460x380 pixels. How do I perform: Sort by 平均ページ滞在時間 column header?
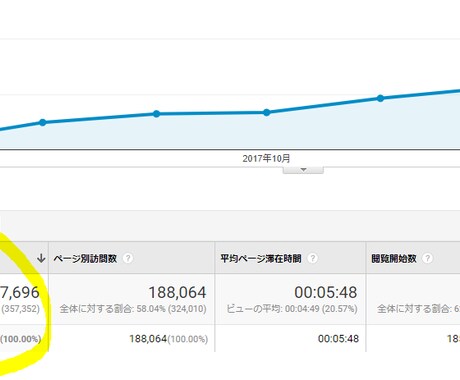click(261, 259)
